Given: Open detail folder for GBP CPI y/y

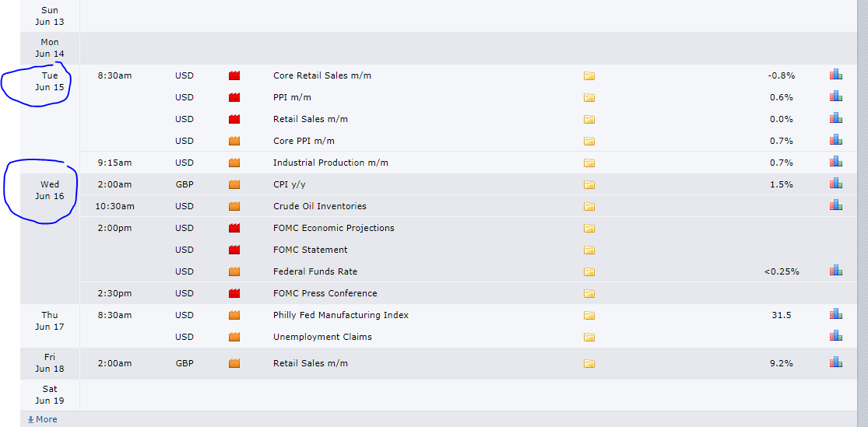Looking at the screenshot, I should (589, 185).
